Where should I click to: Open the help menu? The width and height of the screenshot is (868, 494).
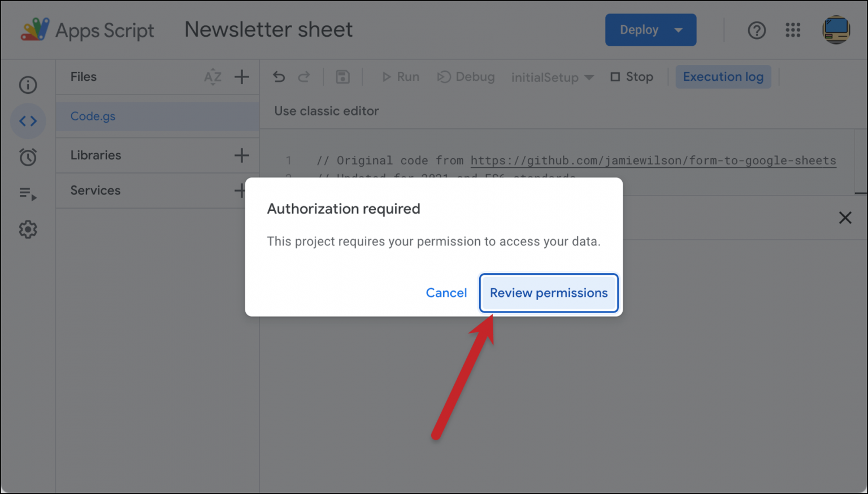click(757, 30)
